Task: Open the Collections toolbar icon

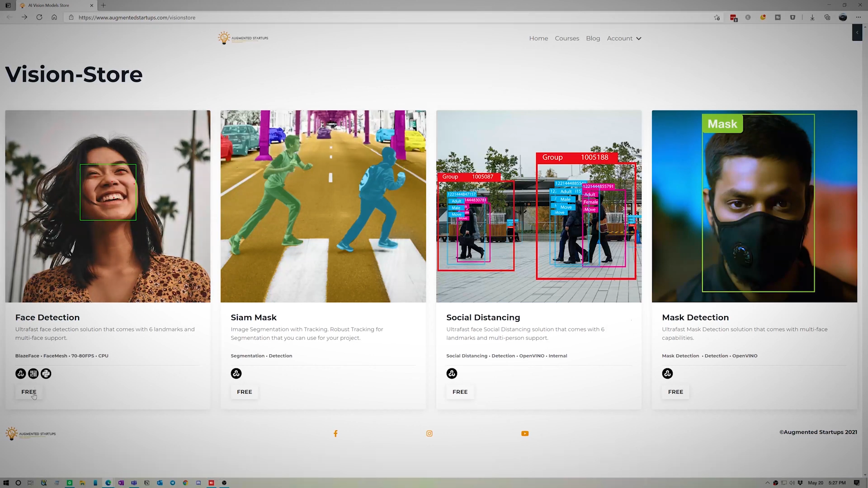Action: click(x=827, y=18)
